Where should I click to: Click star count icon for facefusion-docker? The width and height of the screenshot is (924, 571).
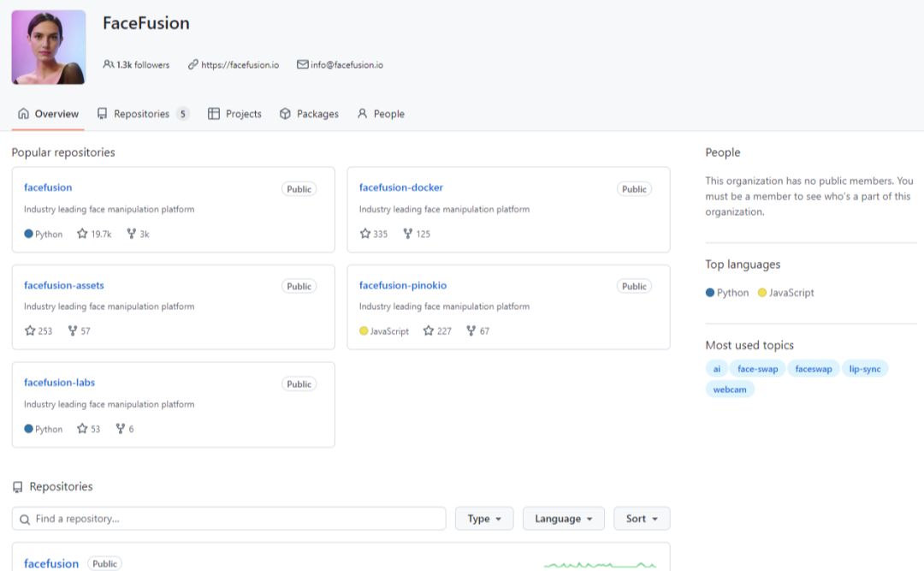click(x=365, y=234)
